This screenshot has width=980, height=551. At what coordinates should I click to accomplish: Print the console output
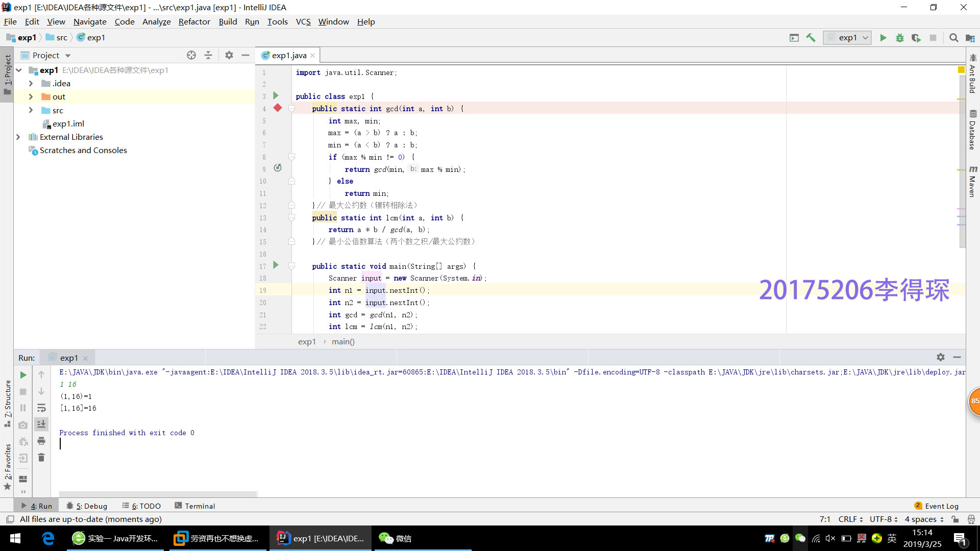(41, 441)
